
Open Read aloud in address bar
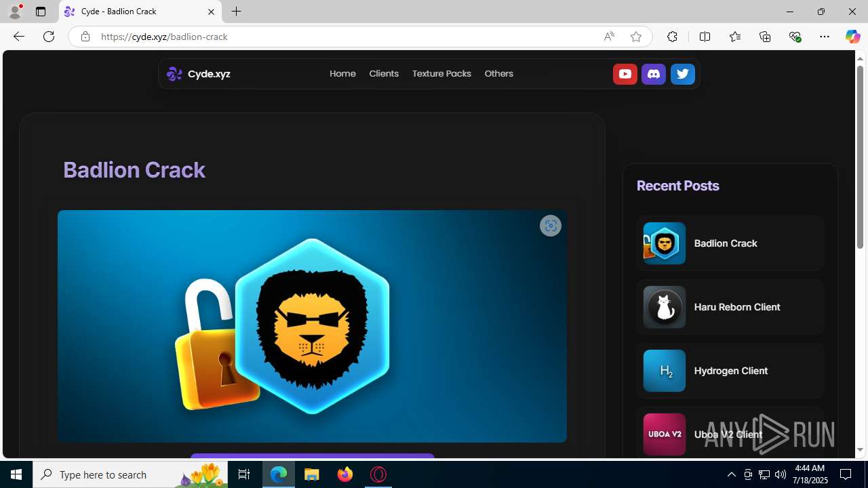click(x=609, y=37)
